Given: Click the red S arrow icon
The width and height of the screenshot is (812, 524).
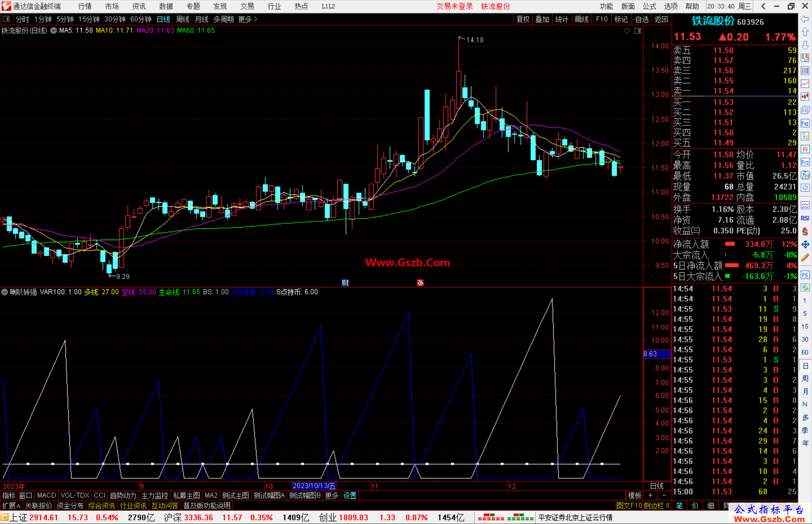Looking at the screenshot, I should click(805, 231).
